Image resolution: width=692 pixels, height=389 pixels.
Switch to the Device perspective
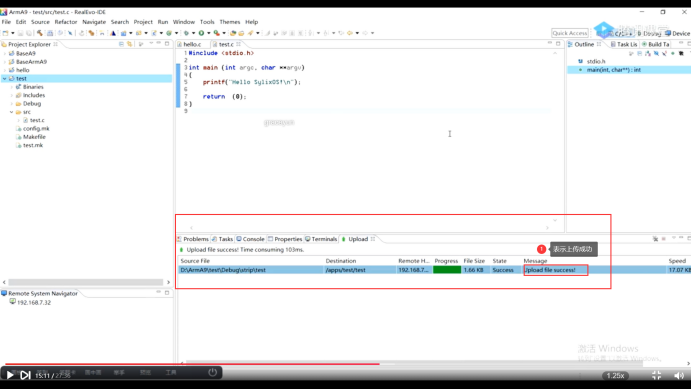(677, 33)
